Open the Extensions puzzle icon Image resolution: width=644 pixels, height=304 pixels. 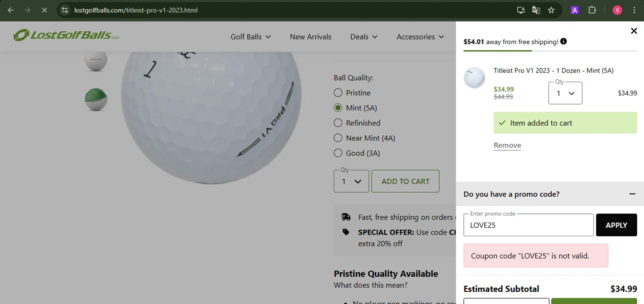[592, 10]
